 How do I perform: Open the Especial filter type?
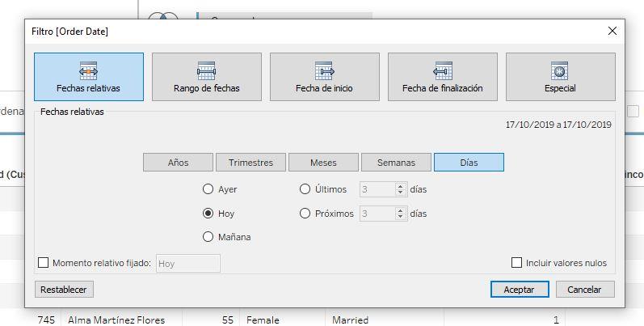(560, 77)
